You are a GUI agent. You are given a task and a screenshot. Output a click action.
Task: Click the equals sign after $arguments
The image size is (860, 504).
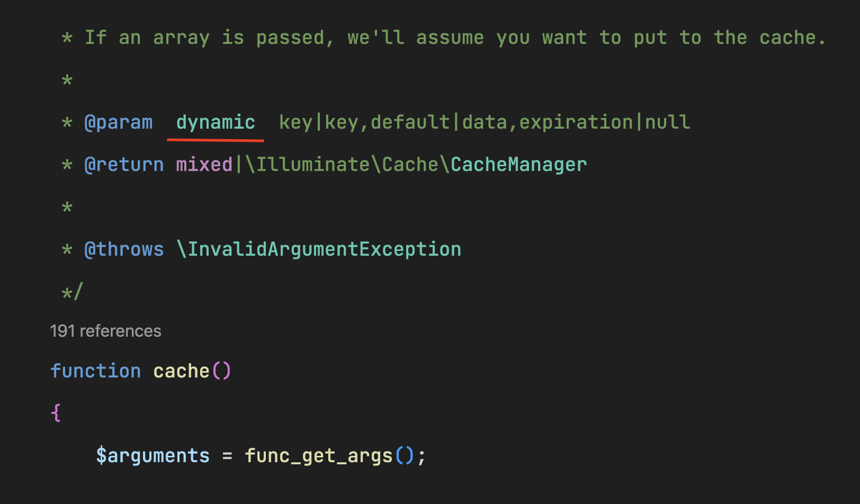pyautogui.click(x=227, y=456)
